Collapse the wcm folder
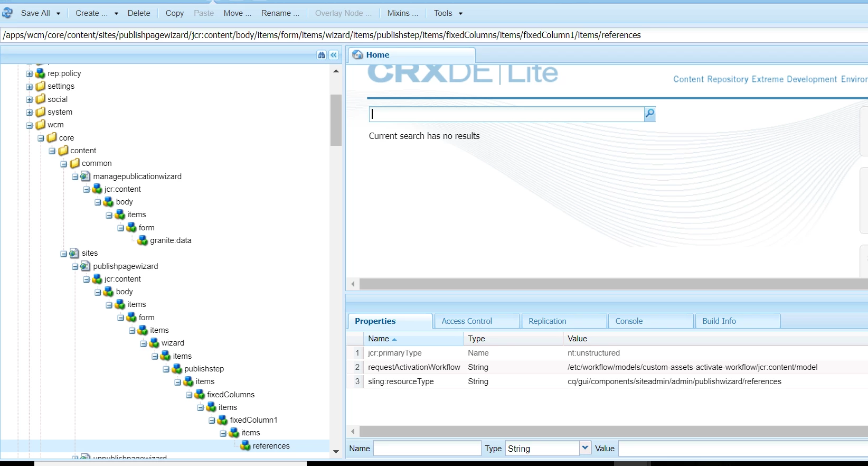Screen dimensions: 868x466 point(30,125)
